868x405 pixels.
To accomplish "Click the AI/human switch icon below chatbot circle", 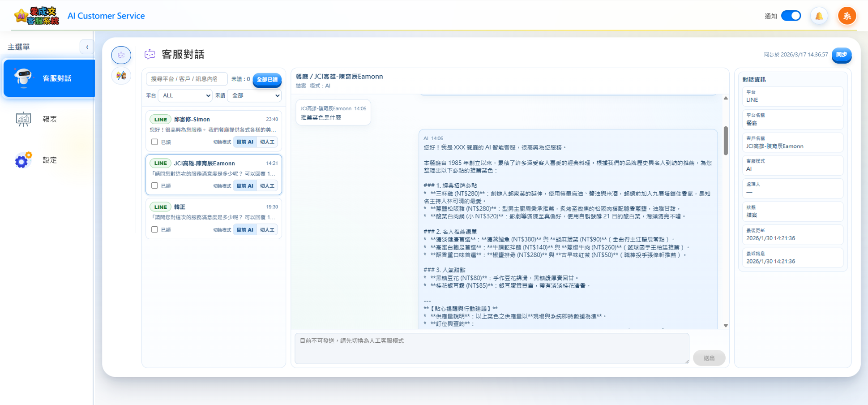I will [x=120, y=76].
